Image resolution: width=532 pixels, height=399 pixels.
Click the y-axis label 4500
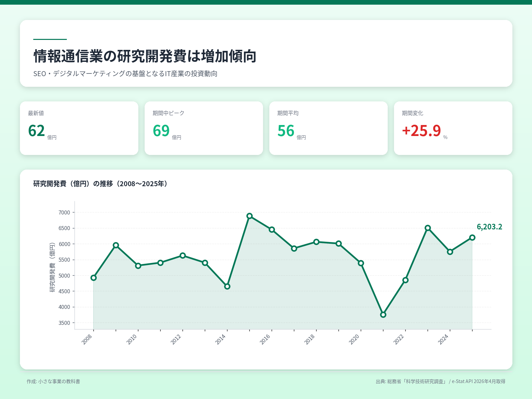pos(65,291)
